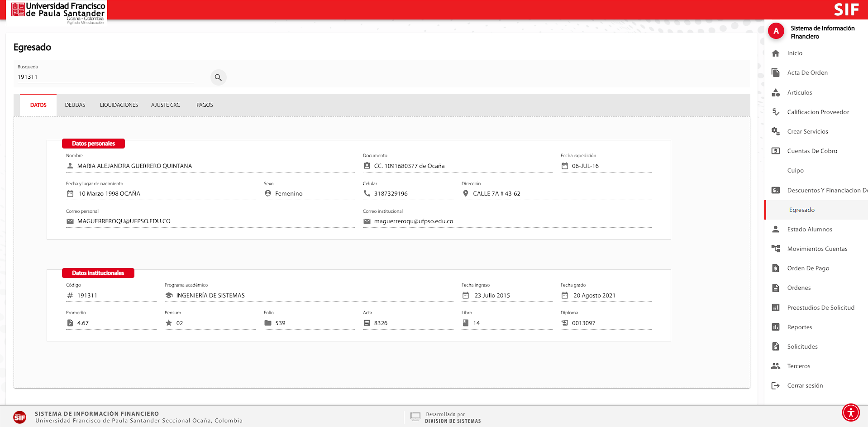Select the PAGOS tab
868x427 pixels.
pyautogui.click(x=205, y=105)
